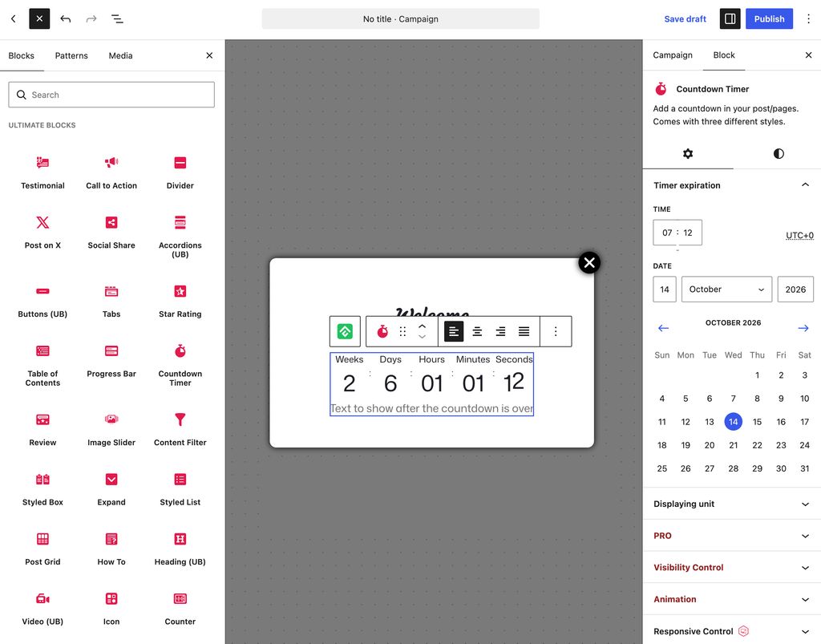Image resolution: width=821 pixels, height=644 pixels.
Task: Insert the Styled Box block
Action: point(42,489)
